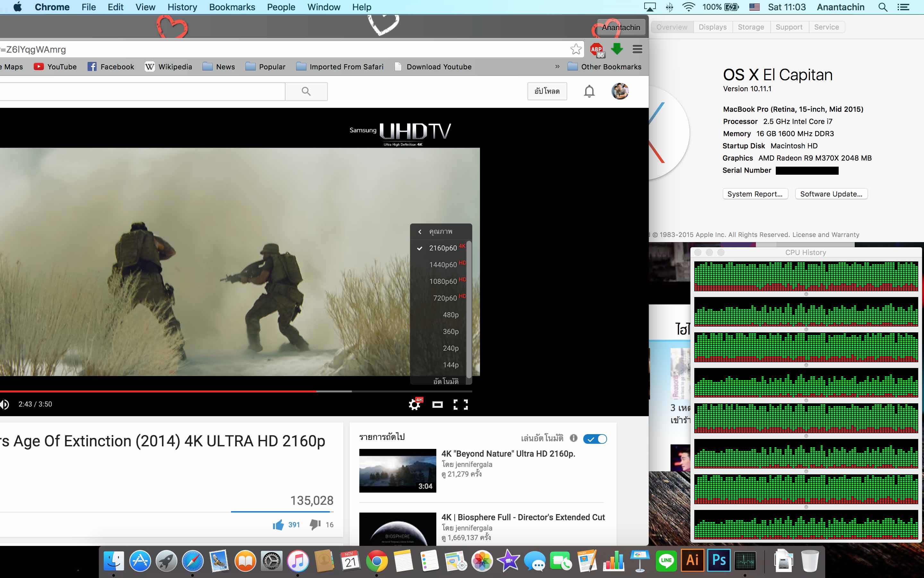This screenshot has height=578, width=924.
Task: Open App Store from the Dock
Action: (140, 561)
